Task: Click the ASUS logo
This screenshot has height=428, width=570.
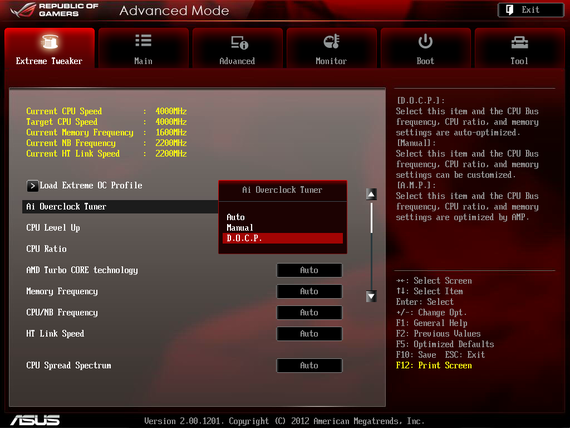Action: pyautogui.click(x=35, y=420)
